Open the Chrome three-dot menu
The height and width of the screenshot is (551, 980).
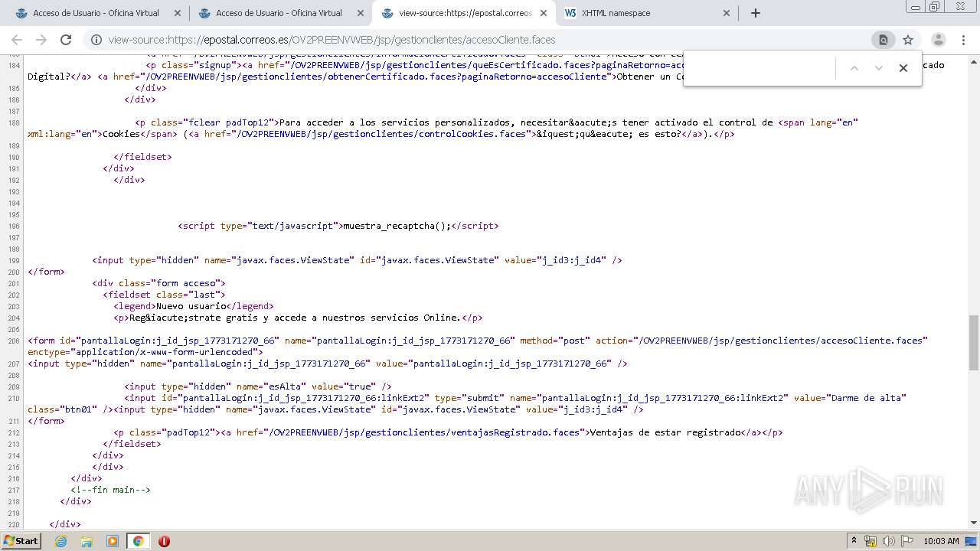pos(964,40)
